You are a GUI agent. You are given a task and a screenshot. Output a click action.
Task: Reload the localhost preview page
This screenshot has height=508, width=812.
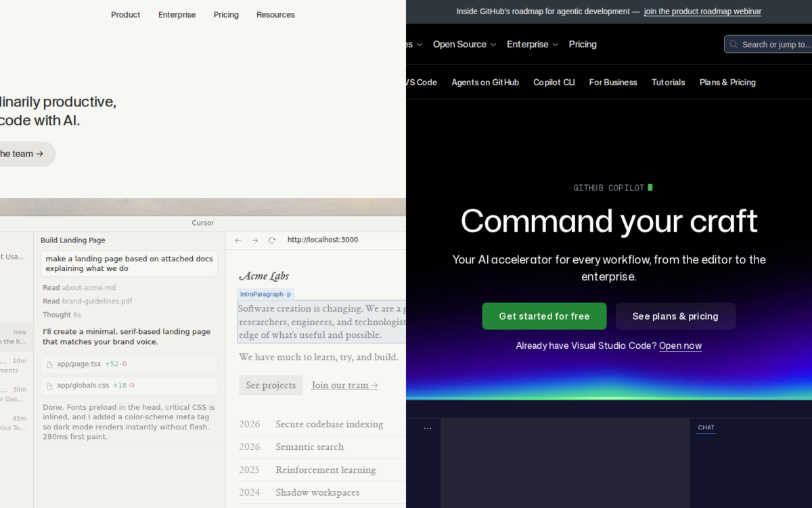coord(272,240)
